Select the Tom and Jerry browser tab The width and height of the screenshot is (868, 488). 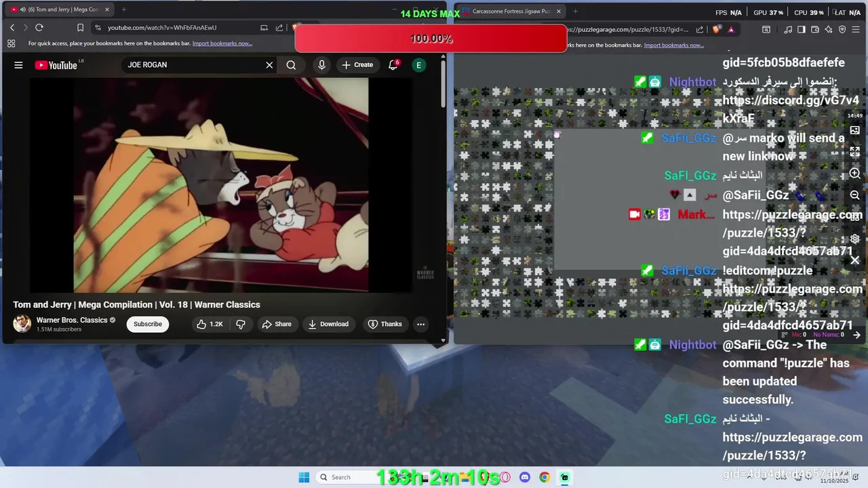click(x=60, y=9)
